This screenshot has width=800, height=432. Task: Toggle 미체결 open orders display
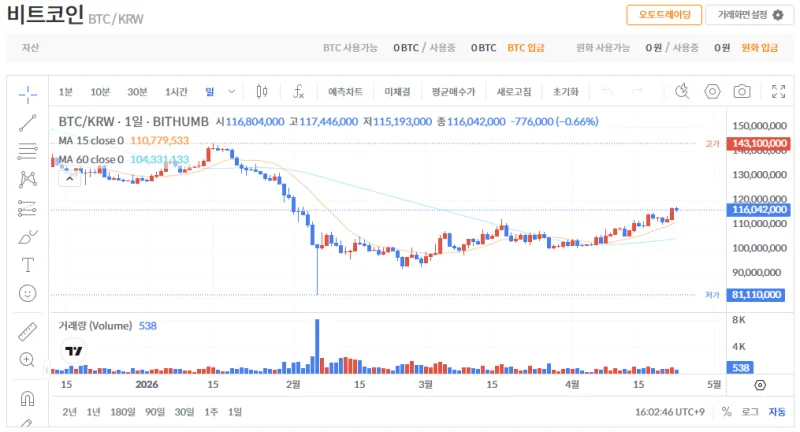click(x=397, y=92)
